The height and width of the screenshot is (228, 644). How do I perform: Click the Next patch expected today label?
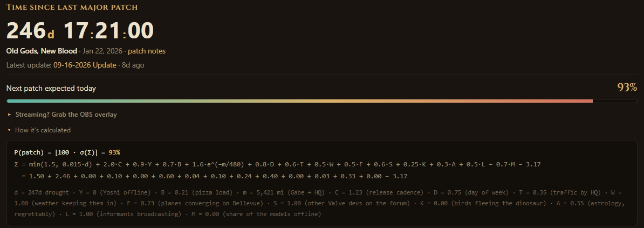pos(51,88)
